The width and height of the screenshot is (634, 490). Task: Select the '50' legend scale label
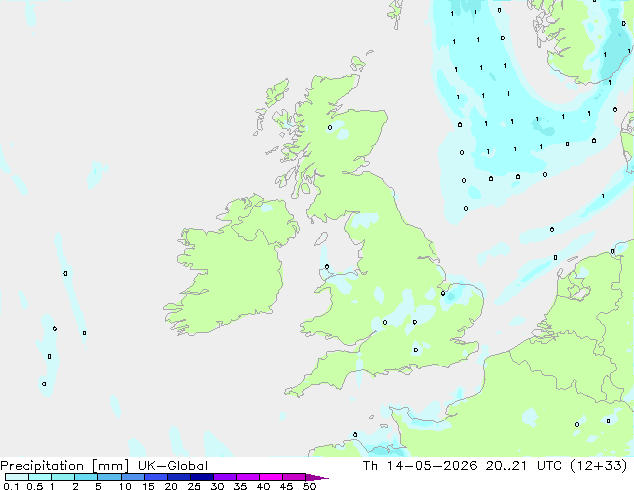click(310, 486)
